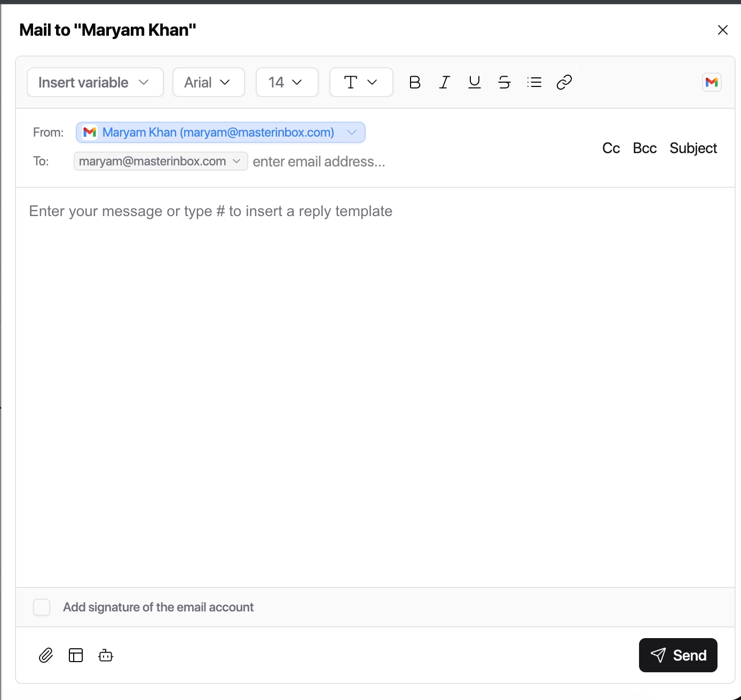Open the font size 14 dropdown
The width and height of the screenshot is (741, 700).
pos(287,82)
